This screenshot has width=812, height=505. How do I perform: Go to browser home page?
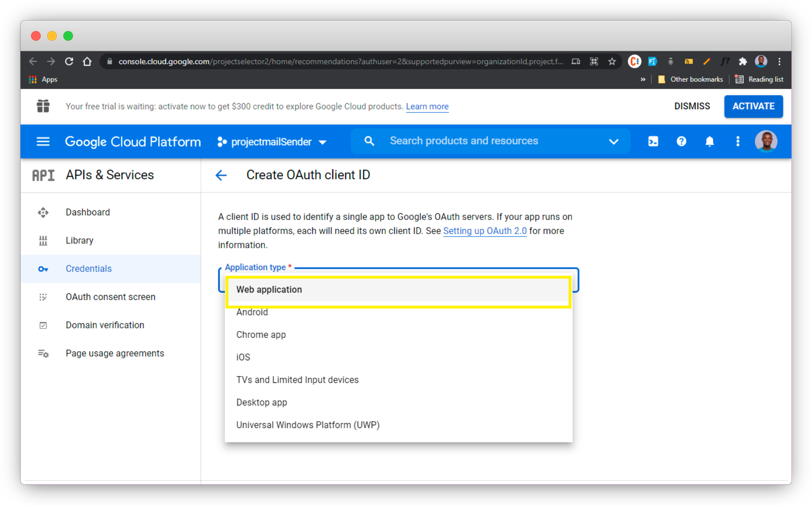coord(87,61)
